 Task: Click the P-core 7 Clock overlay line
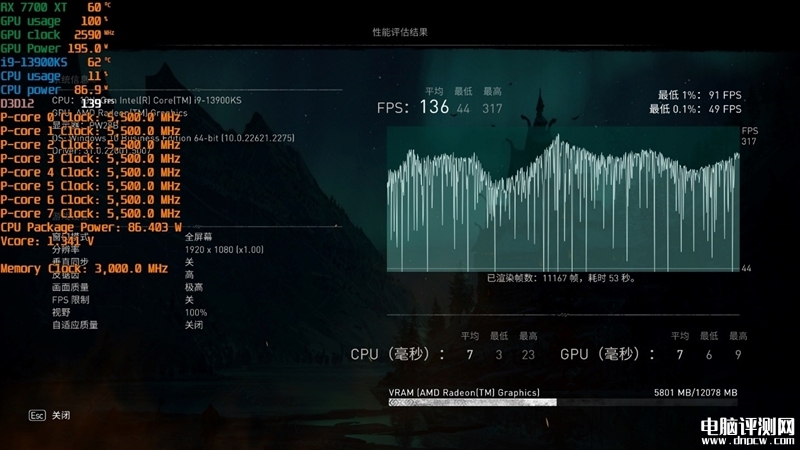[90, 214]
